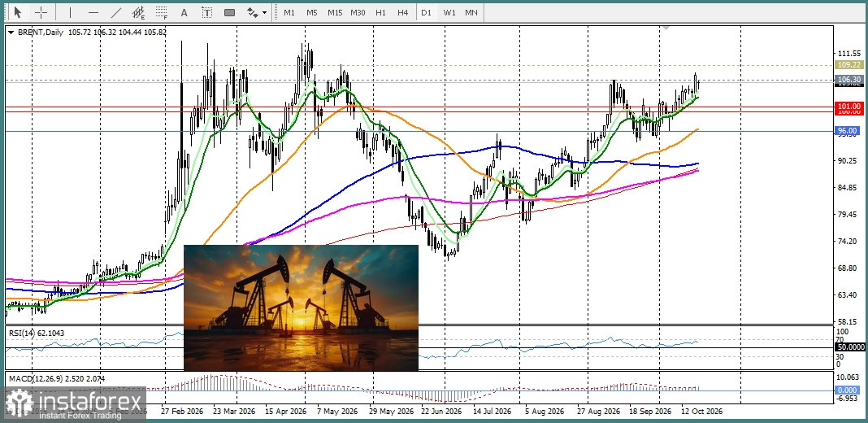Switch to MN monthly timeframe
The image size is (868, 423).
click(x=471, y=12)
